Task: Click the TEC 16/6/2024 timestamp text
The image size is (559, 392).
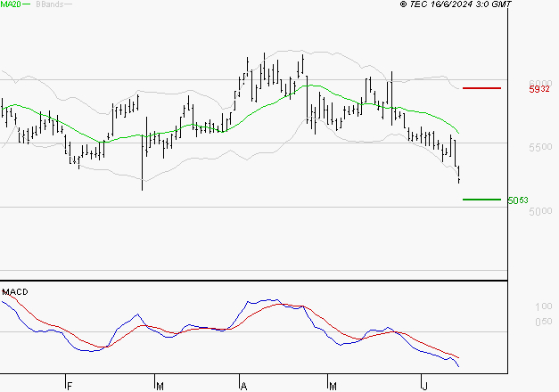Action: point(456,4)
